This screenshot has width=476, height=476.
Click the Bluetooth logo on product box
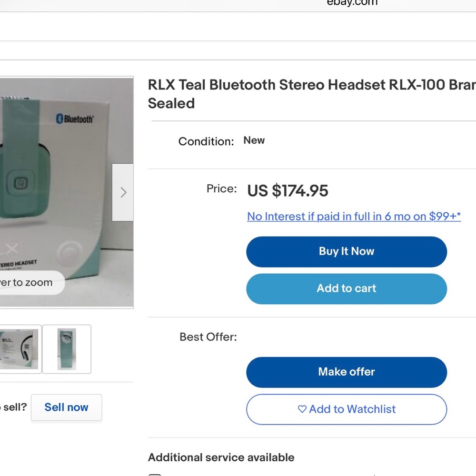coord(75,119)
